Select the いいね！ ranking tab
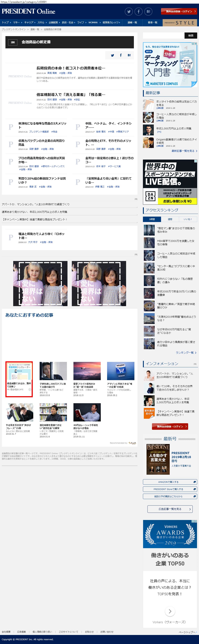Viewport: 199px width, 644px height. [x=188, y=219]
